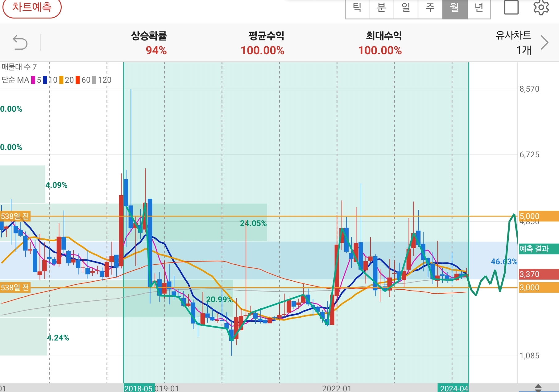559x392 pixels.
Task: Click the 3,000 orange price label
Action: click(x=539, y=287)
